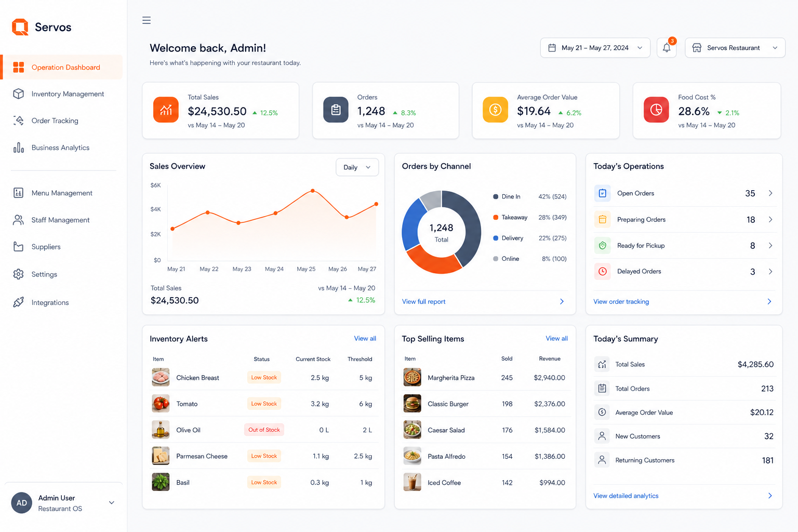
Task: Click the Today's Summary Total Orders icon
Action: (602, 389)
